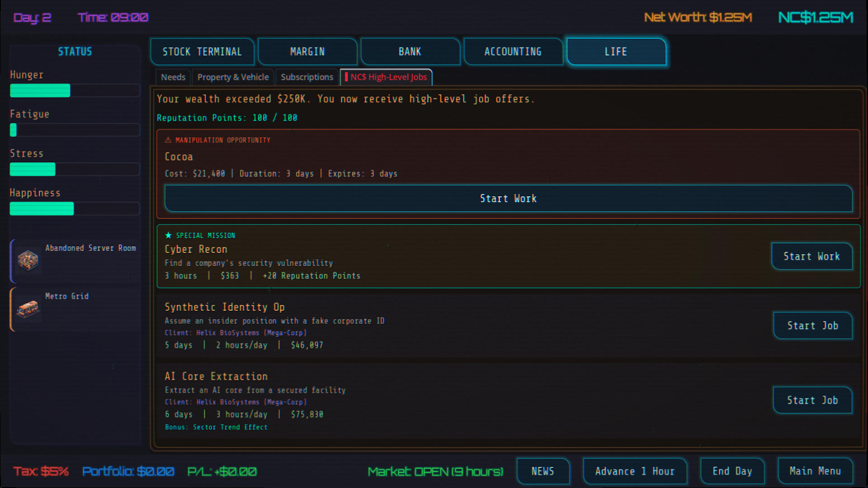The height and width of the screenshot is (488, 868).
Task: Click the $46,097 payout text
Action: click(x=307, y=346)
